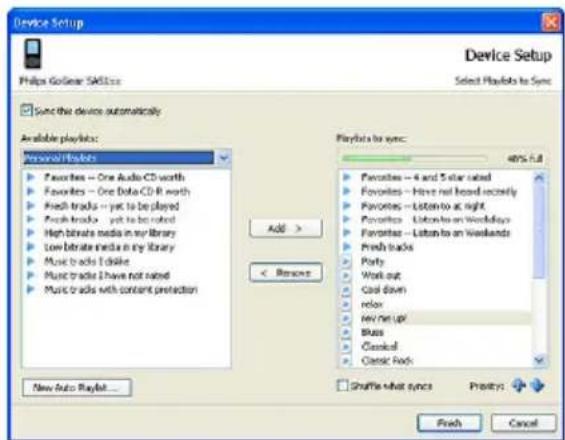The height and width of the screenshot is (440, 565).
Task: Click the icon beside High bitrate media in my library
Action: (31, 233)
